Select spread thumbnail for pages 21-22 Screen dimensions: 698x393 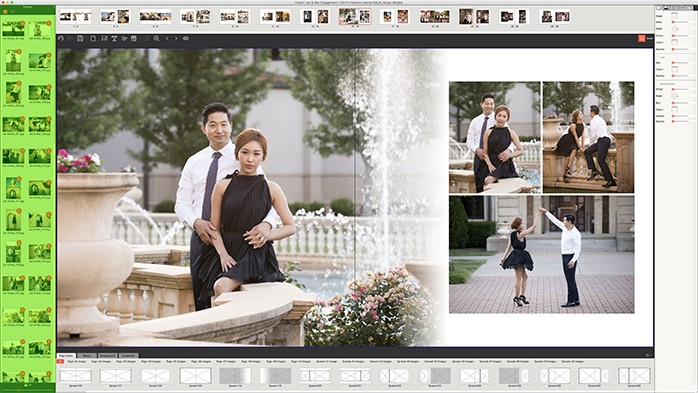click(x=475, y=17)
